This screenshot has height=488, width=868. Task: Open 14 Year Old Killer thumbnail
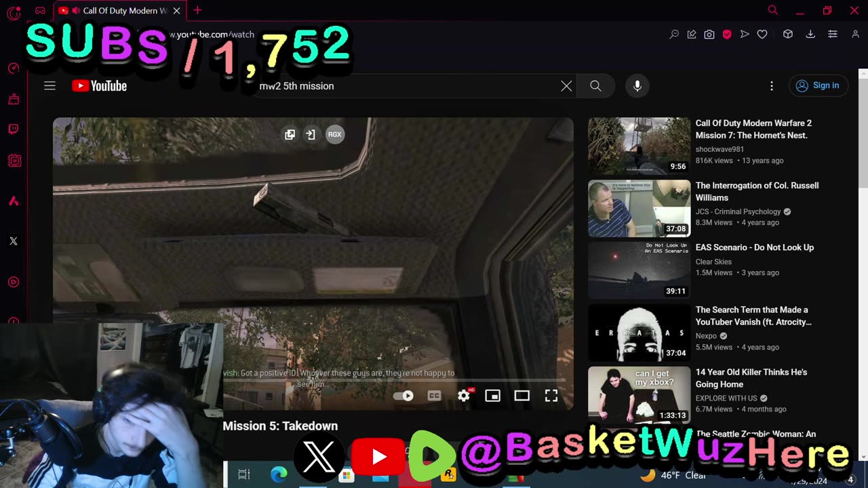(x=639, y=395)
